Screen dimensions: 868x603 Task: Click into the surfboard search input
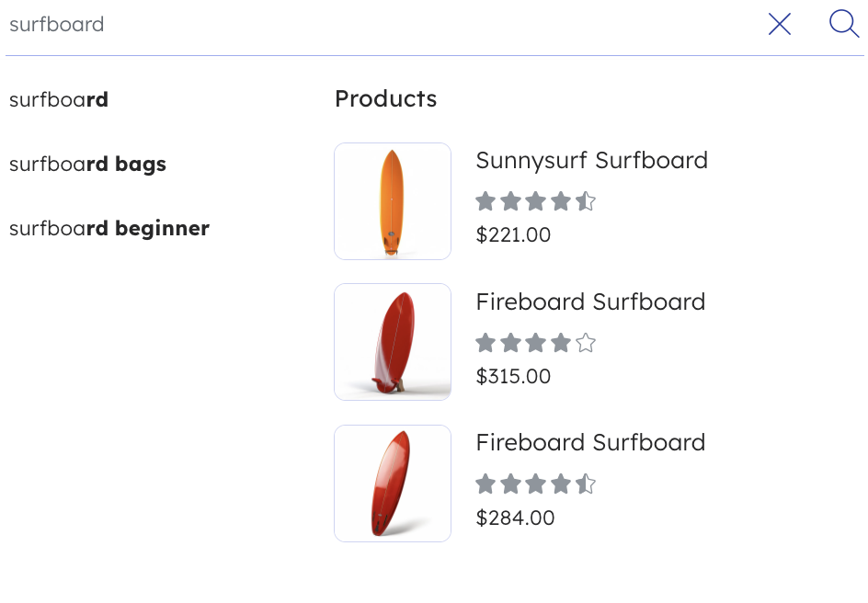coord(368,25)
